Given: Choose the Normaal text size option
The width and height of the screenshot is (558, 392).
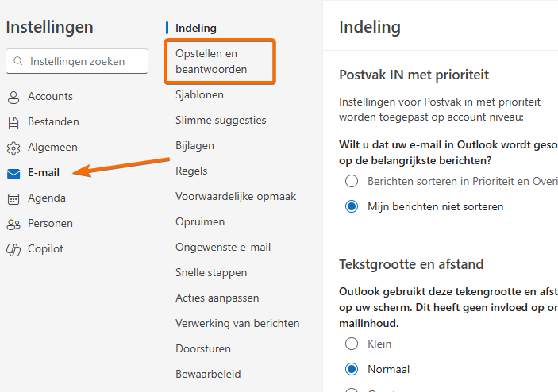Looking at the screenshot, I should 352,369.
